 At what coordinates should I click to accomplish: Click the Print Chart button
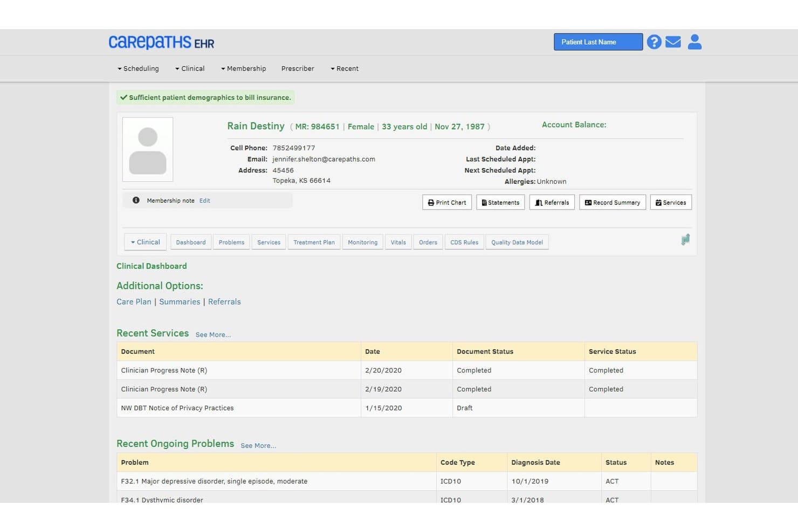coord(447,203)
